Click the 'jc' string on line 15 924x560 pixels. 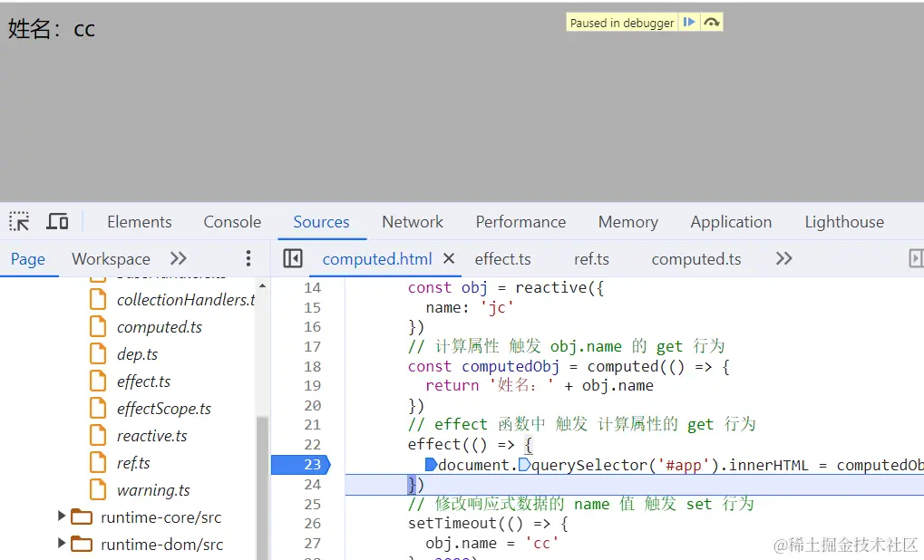(x=497, y=307)
